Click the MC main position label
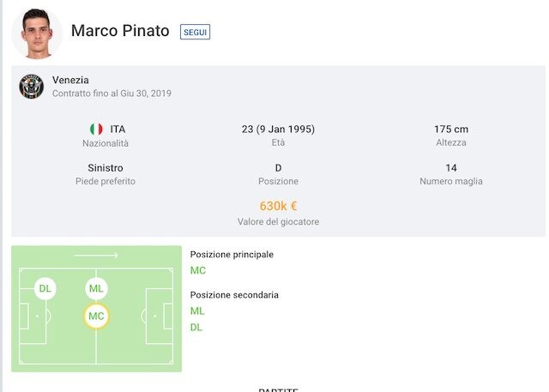 [198, 270]
